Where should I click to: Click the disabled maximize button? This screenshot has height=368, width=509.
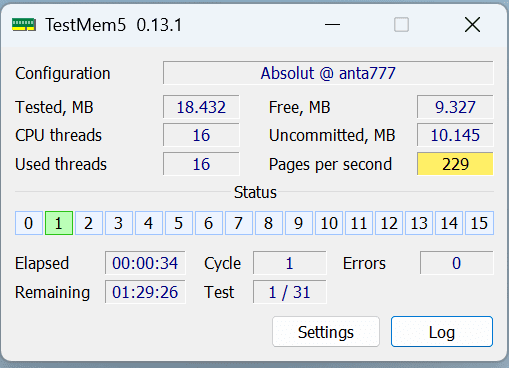[401, 25]
